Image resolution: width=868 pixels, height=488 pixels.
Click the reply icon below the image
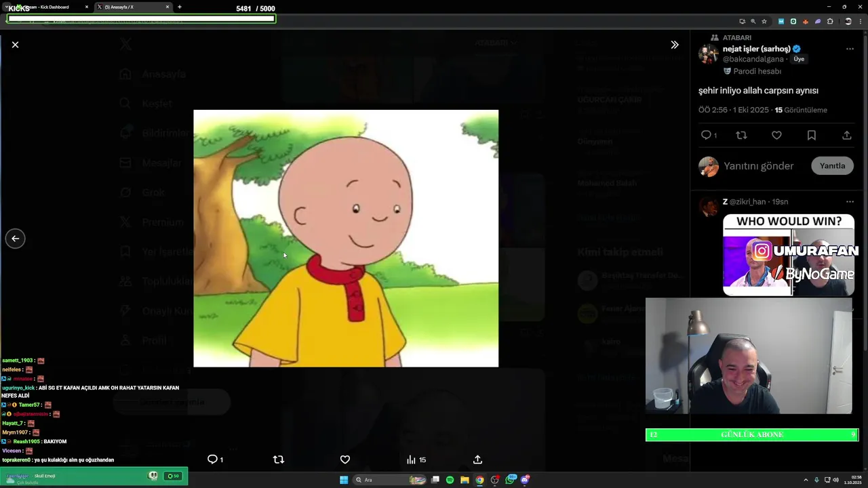coord(215,460)
